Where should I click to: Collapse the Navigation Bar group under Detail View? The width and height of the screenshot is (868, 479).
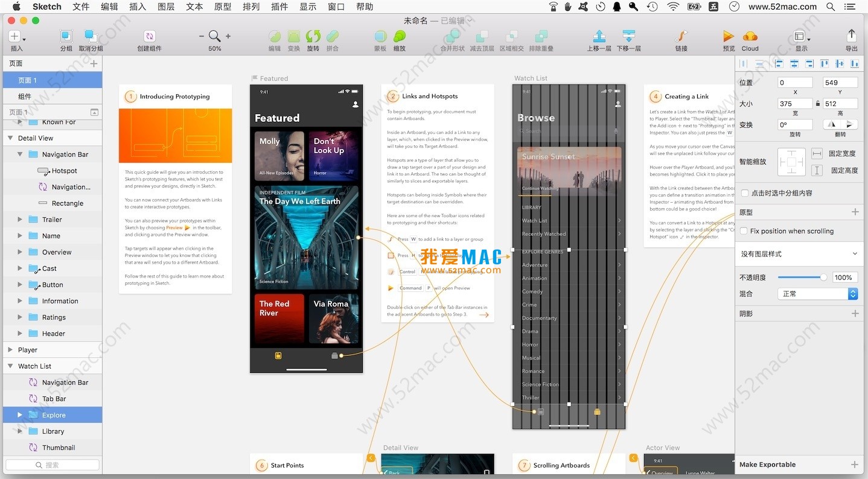click(x=20, y=154)
